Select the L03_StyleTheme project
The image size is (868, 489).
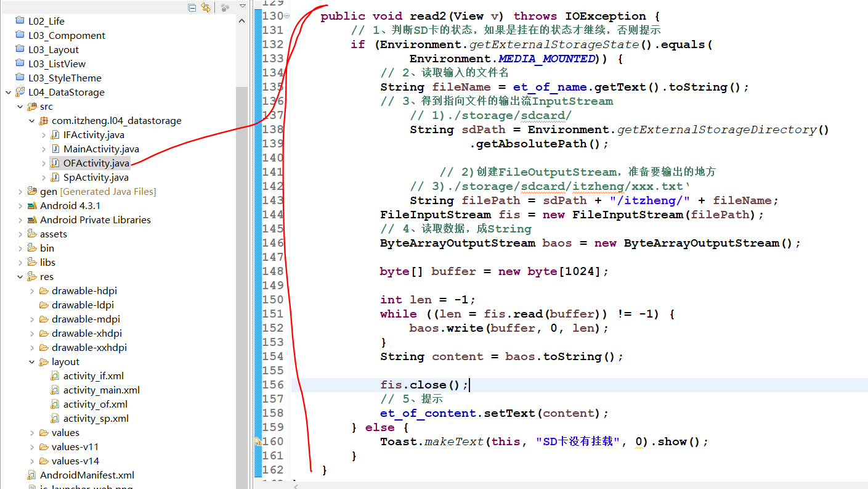tap(65, 78)
